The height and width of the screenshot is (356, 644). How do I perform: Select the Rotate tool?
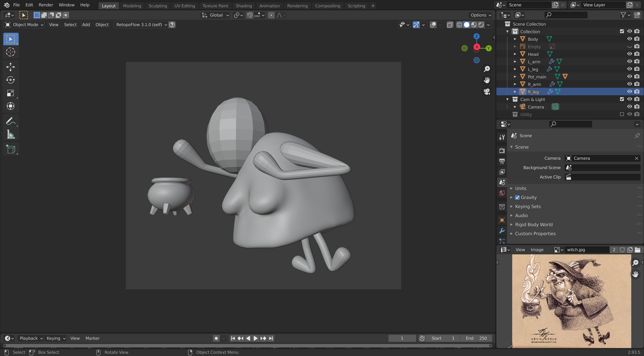pyautogui.click(x=11, y=80)
